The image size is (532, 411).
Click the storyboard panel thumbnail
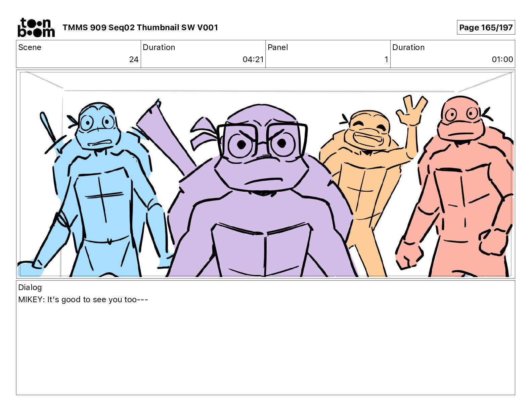(265, 174)
